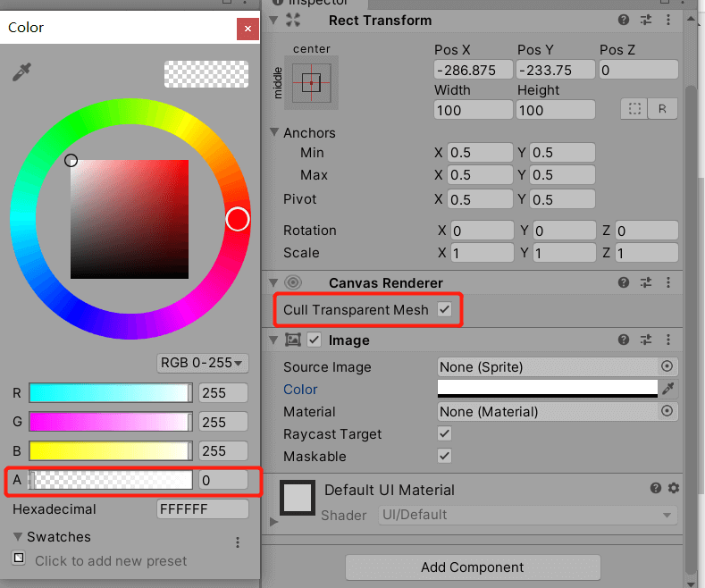Collapse the Rect Transform component

point(273,21)
